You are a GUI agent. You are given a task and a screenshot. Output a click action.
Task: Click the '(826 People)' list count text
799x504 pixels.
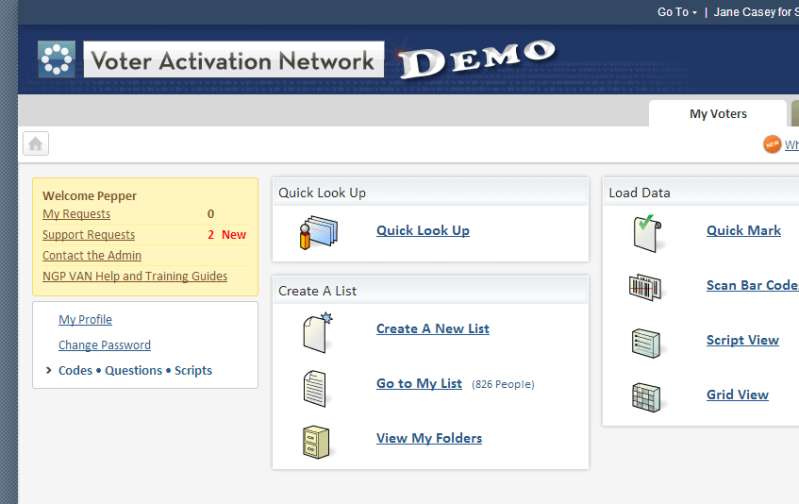[503, 384]
